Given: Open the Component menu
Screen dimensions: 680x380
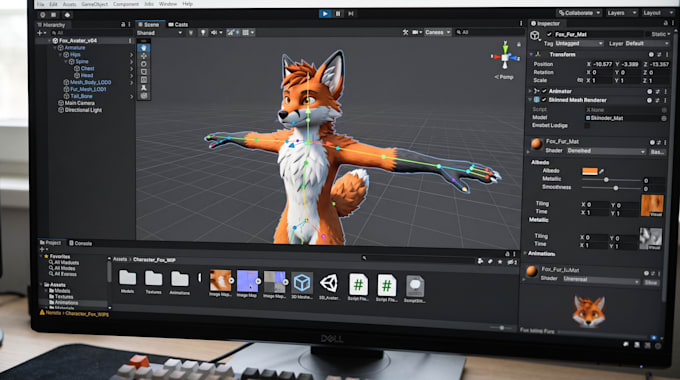Looking at the screenshot, I should click(126, 4).
